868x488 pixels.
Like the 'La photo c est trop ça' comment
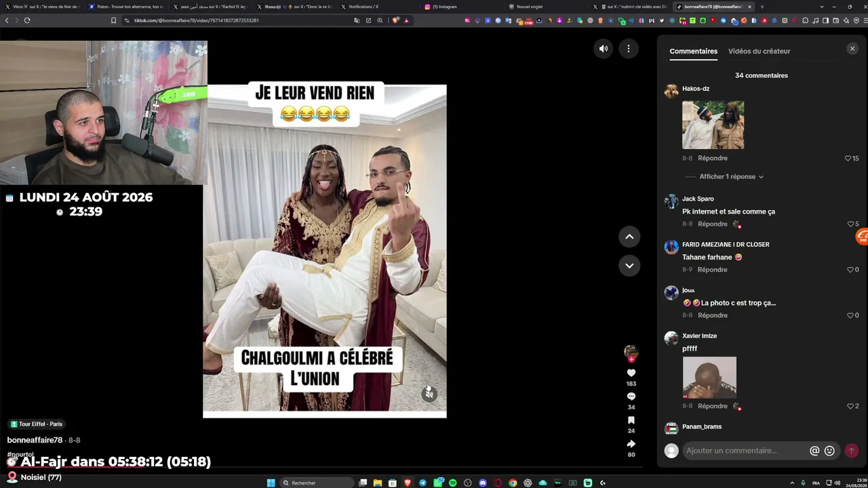[x=850, y=316]
